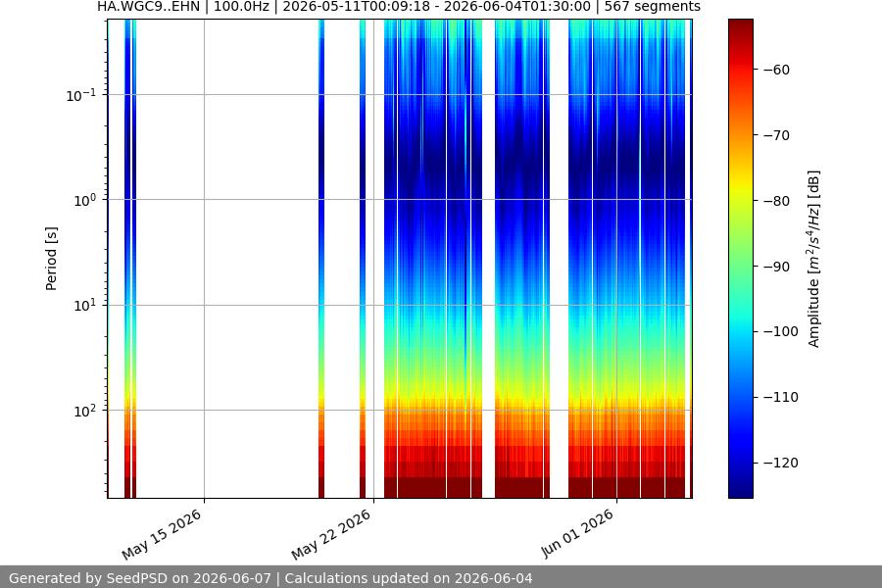The height and width of the screenshot is (588, 882).
Task: Select the Jun 01 2026 date label
Action: click(577, 533)
